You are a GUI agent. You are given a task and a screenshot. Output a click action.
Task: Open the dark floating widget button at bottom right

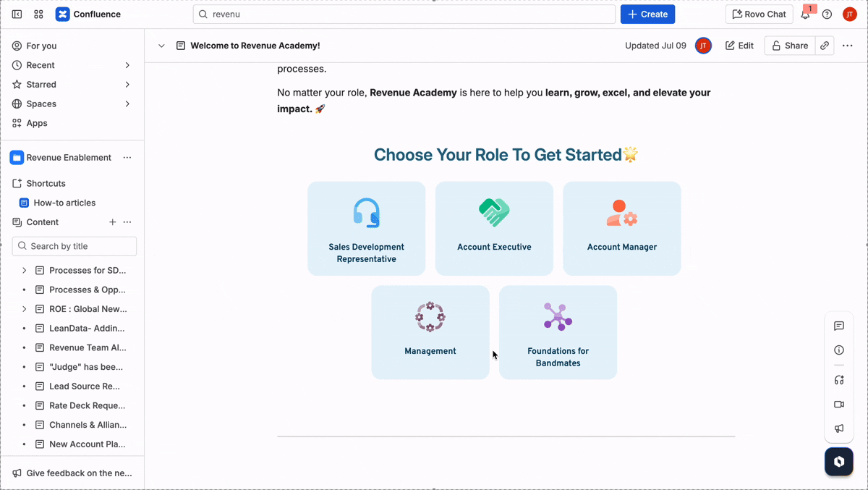tap(839, 462)
